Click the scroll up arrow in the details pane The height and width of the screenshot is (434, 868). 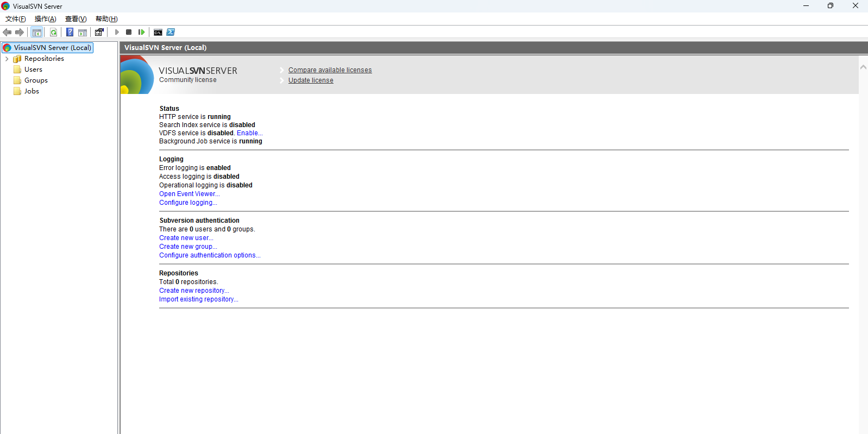coord(863,67)
